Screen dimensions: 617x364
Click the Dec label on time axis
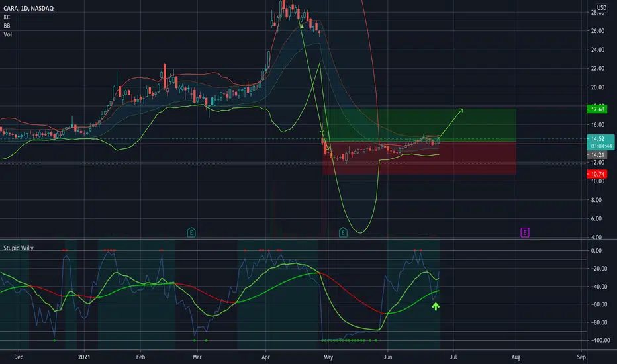coord(19,357)
